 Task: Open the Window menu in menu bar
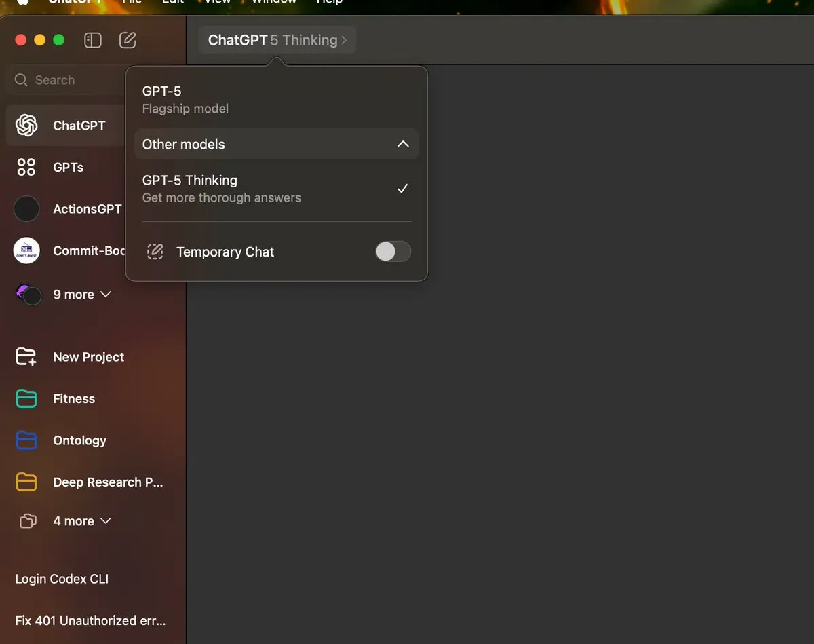(274, 2)
